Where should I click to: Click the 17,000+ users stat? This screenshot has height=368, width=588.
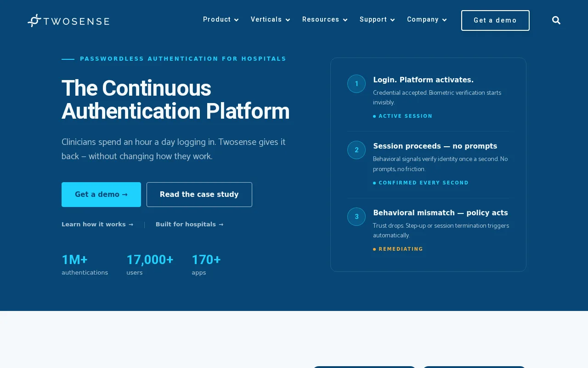(150, 264)
